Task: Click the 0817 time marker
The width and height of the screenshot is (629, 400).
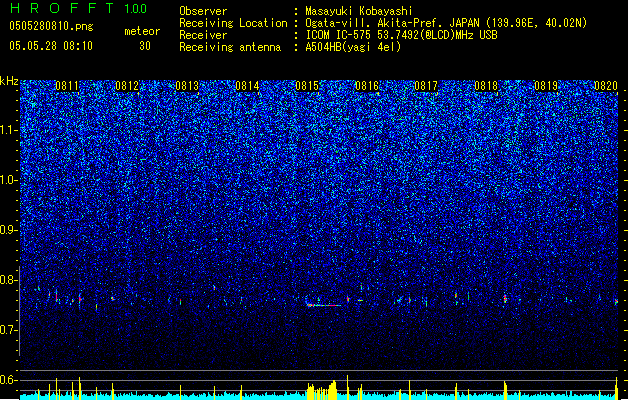Action: 426,86
